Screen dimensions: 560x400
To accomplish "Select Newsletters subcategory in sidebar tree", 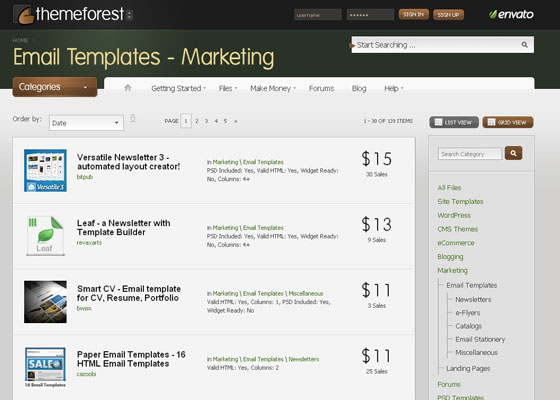I will point(473,299).
